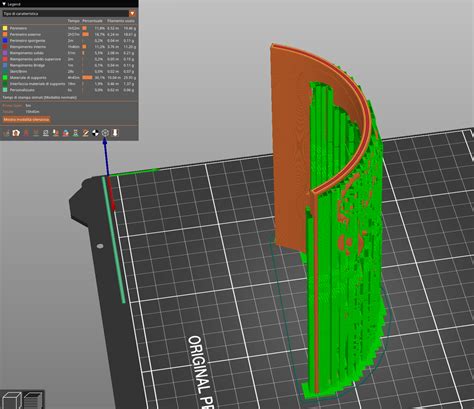
Task: Toggle shells visibility icon
Action: tap(105, 133)
